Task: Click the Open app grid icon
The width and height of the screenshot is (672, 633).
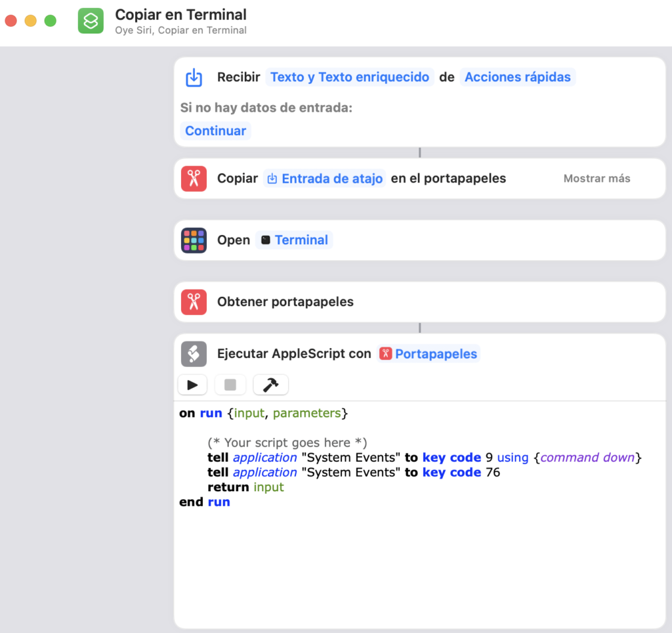Action: click(x=194, y=240)
